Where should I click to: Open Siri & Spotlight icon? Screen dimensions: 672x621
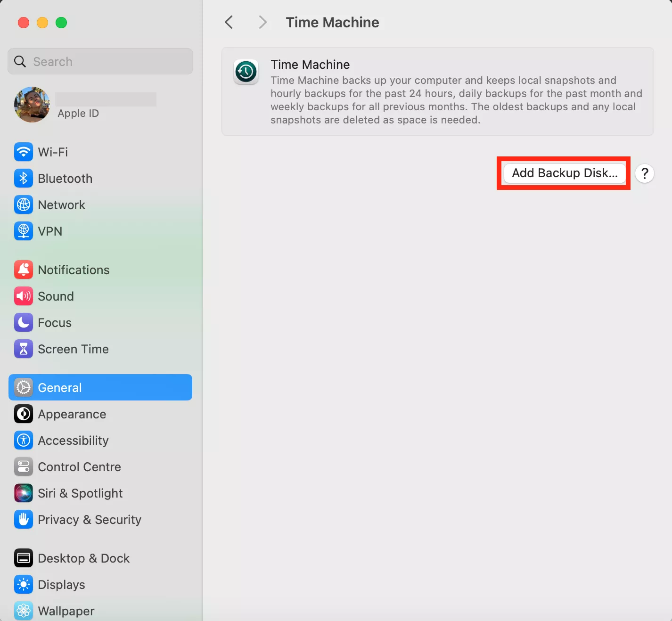24,493
